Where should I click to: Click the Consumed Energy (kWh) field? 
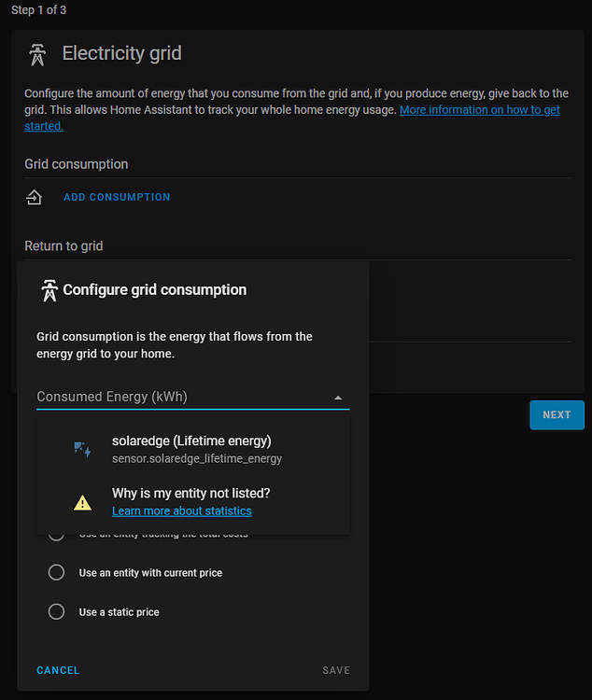177,397
